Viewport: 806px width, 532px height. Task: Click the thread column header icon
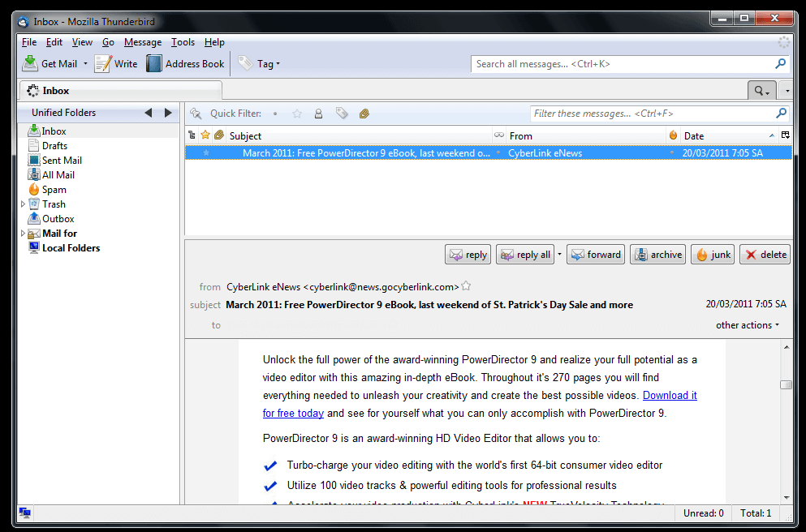pyautogui.click(x=192, y=135)
